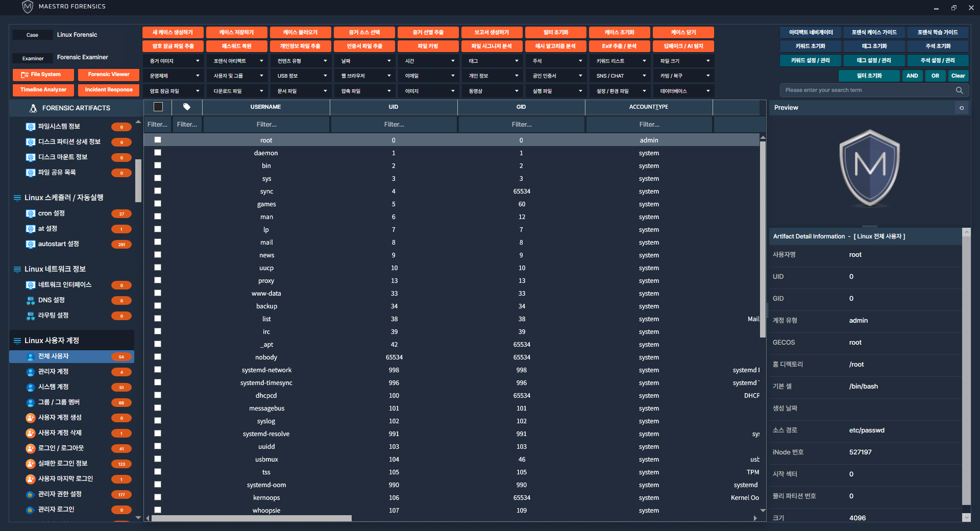Viewport: 980px width, 531px height.
Task: Click the cron 설정 artifact icon
Action: (x=31, y=213)
